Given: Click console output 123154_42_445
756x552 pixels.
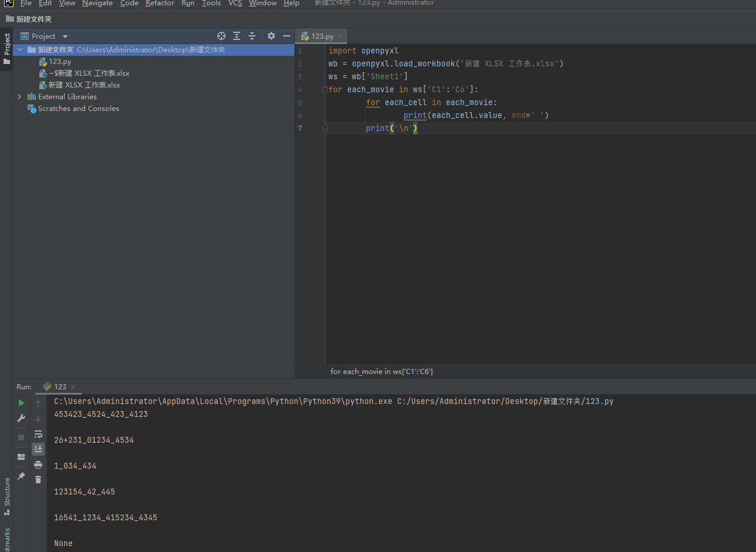Looking at the screenshot, I should click(x=85, y=492).
